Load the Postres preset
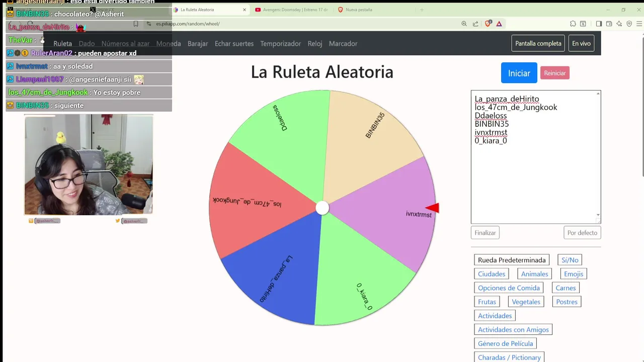 point(567,302)
